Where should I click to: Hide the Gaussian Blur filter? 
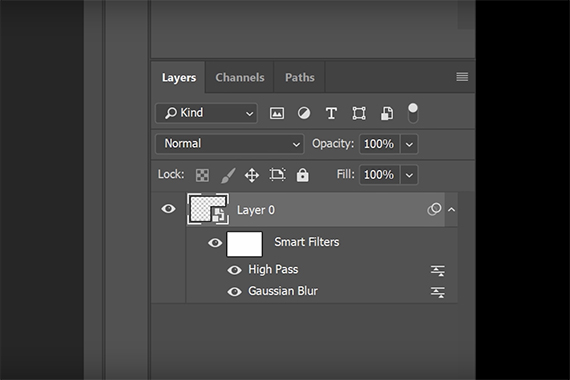point(234,292)
